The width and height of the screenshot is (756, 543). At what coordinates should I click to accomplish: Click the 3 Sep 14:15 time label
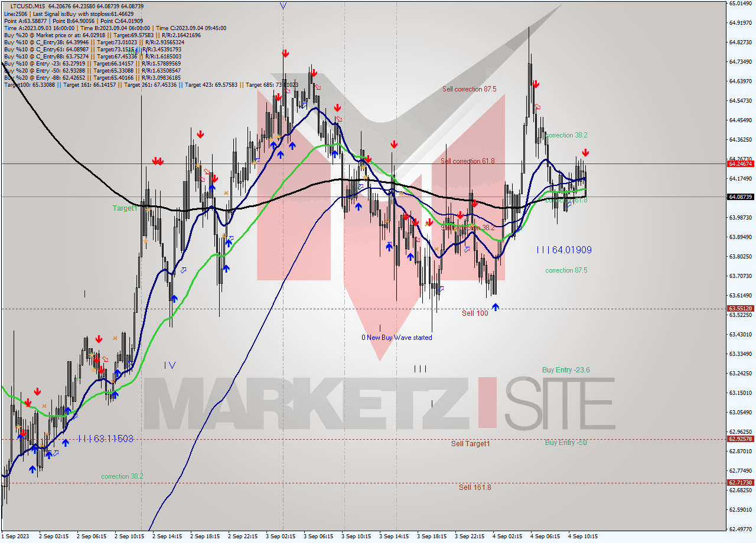tap(394, 537)
